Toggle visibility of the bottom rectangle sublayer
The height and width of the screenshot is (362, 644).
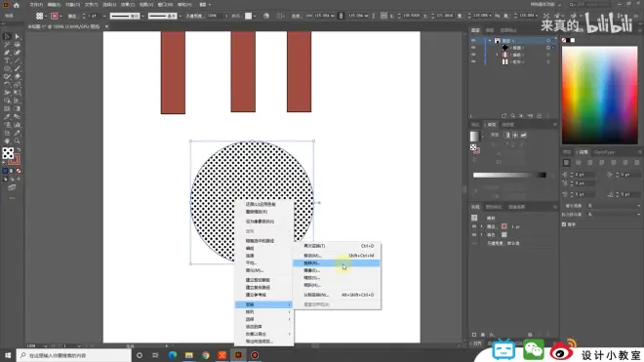point(473,61)
